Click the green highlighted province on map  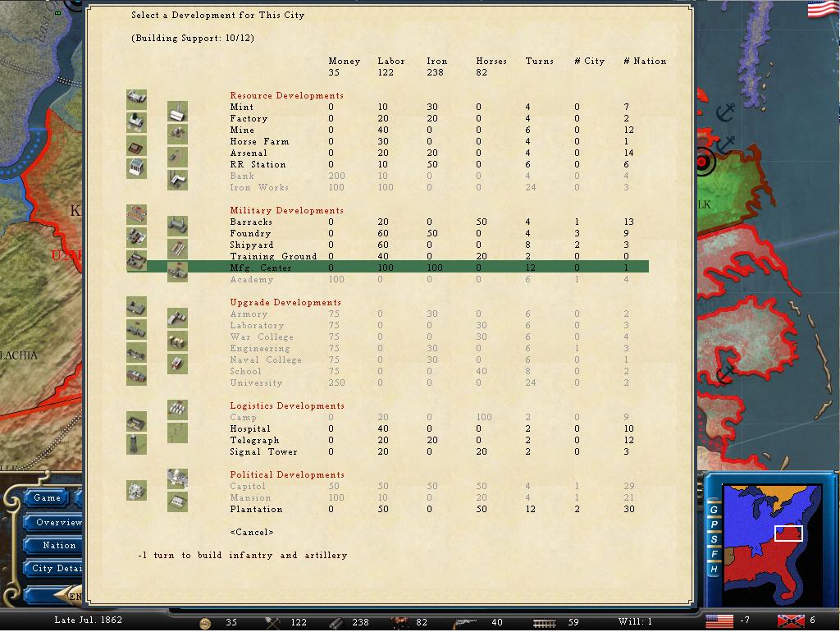(x=731, y=190)
